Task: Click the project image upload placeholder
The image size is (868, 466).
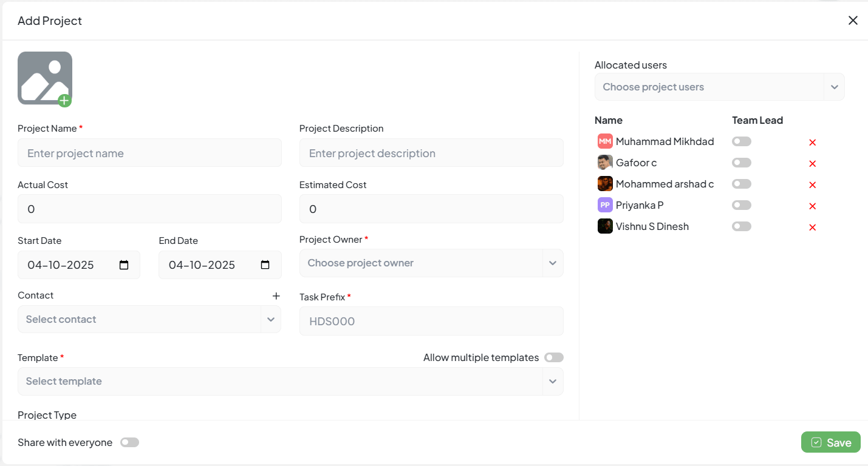Action: click(45, 78)
